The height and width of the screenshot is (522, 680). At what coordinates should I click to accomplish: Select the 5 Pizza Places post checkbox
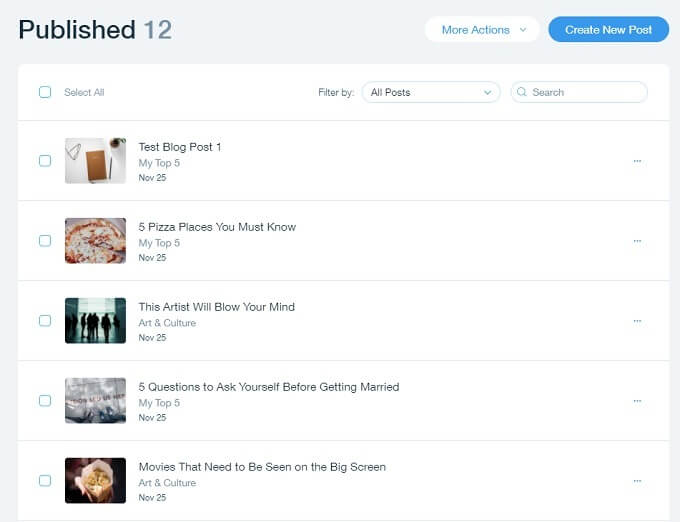point(45,241)
